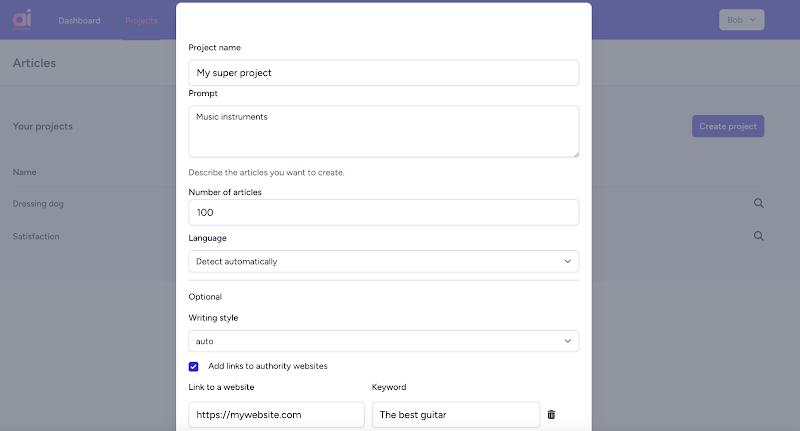Toggle Add links to authority websites checkbox

(194, 366)
